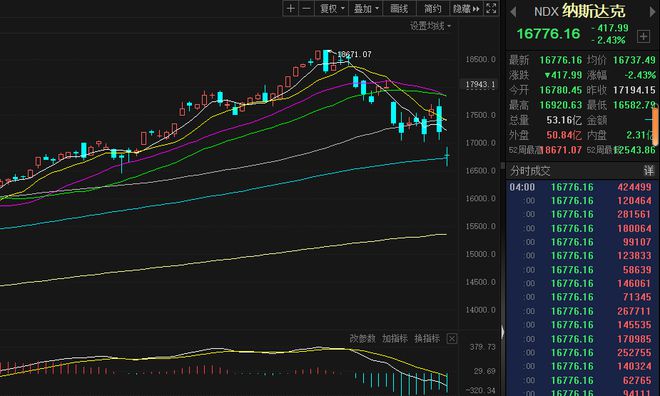
Task: Select the 分时成交 tab
Action: (530, 171)
